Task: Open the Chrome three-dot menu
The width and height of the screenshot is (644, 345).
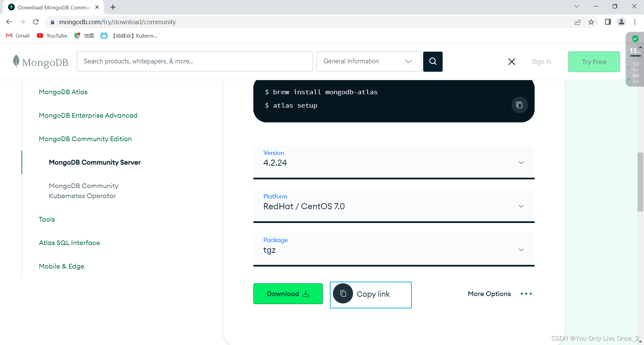Action: [x=635, y=22]
